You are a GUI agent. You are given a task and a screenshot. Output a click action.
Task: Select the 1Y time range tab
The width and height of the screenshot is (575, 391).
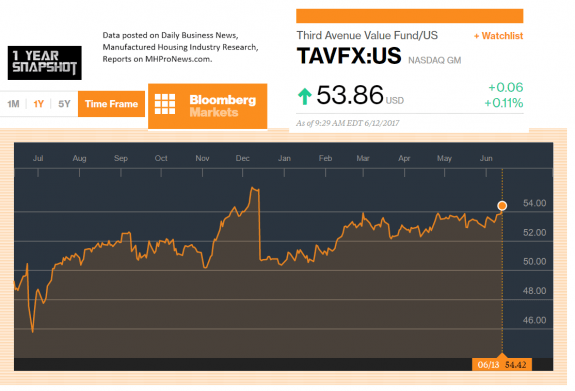click(x=39, y=104)
